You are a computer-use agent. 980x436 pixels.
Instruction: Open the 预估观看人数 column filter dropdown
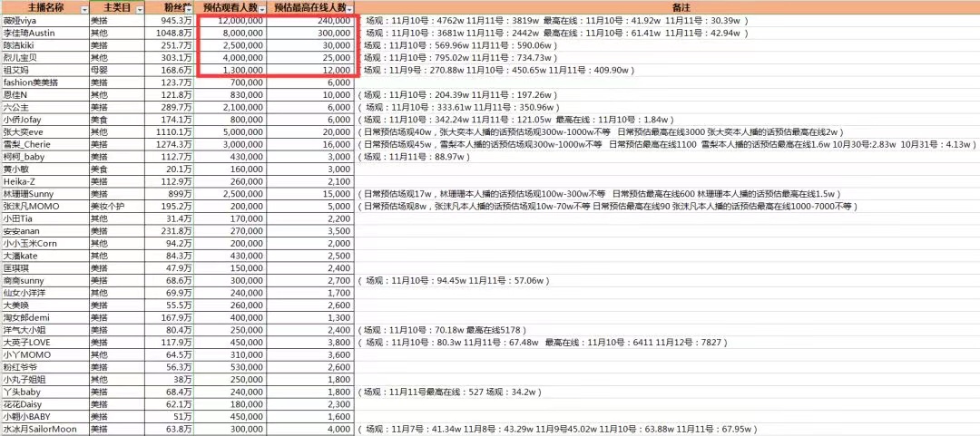(262, 9)
